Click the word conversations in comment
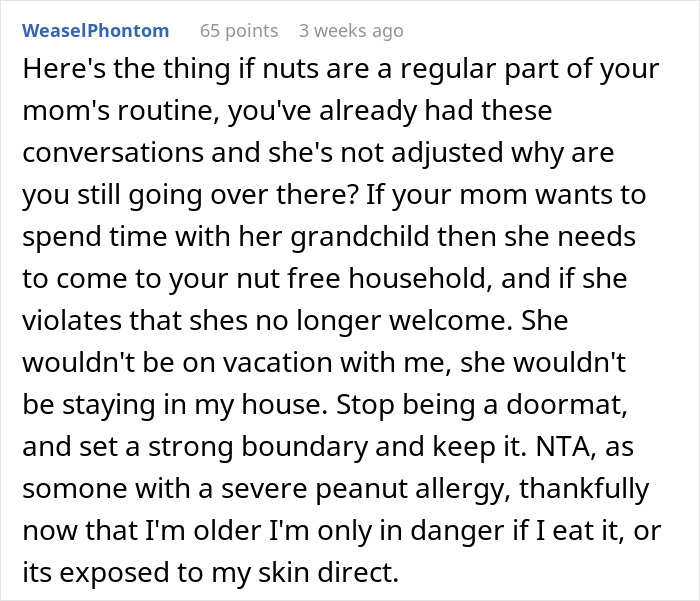Image resolution: width=700 pixels, height=601 pixels. point(113,153)
